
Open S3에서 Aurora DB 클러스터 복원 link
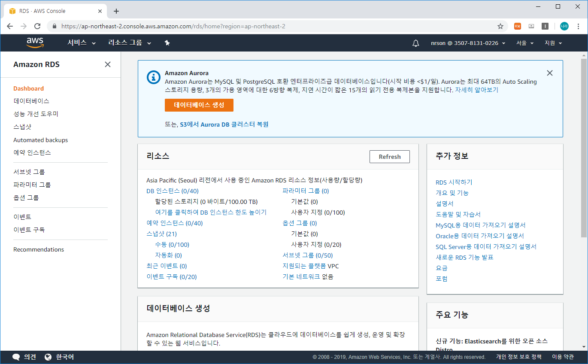(224, 124)
